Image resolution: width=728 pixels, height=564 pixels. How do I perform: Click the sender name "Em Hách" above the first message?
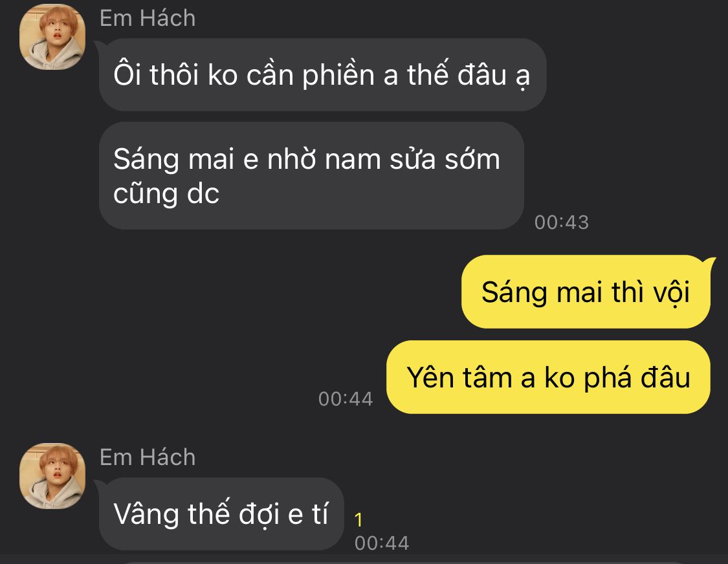[148, 19]
